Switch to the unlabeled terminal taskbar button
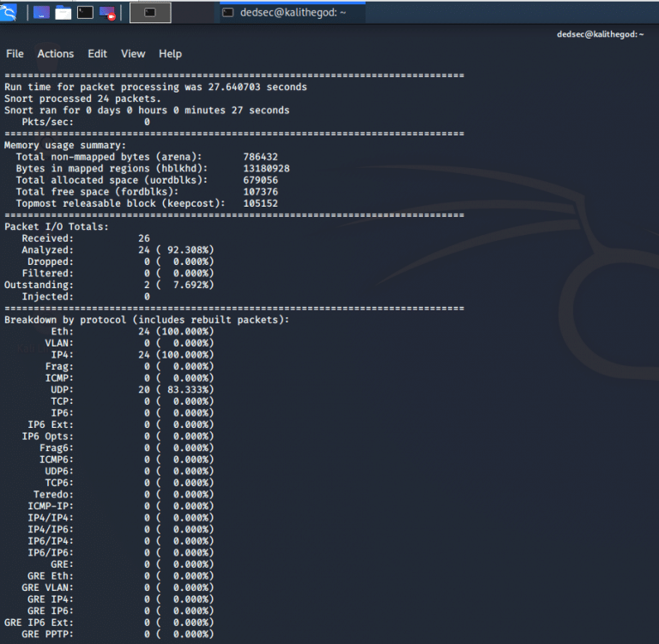This screenshot has height=644, width=659. [x=150, y=13]
